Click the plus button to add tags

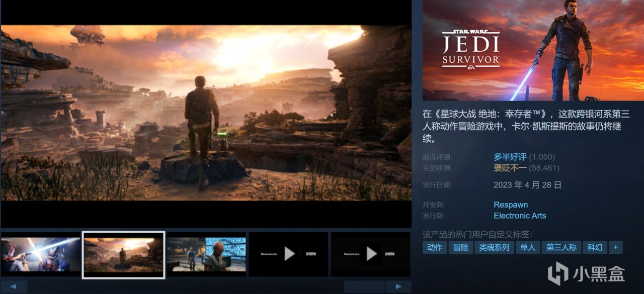point(615,247)
